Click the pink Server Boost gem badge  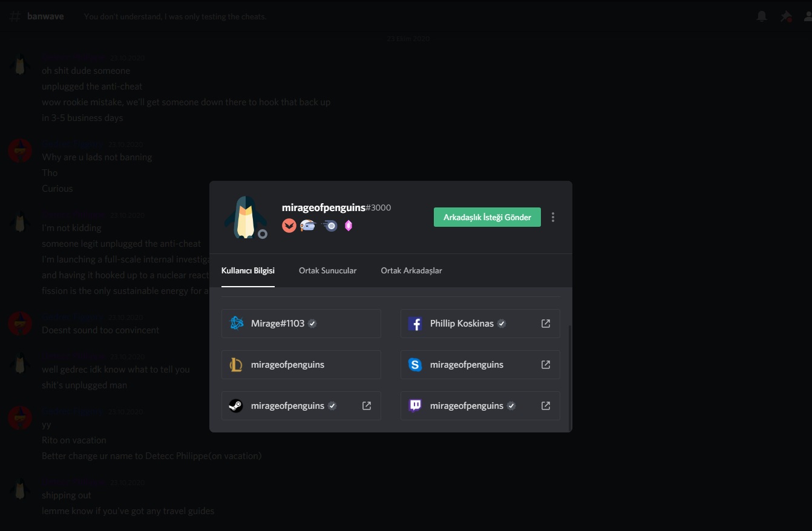click(x=349, y=226)
